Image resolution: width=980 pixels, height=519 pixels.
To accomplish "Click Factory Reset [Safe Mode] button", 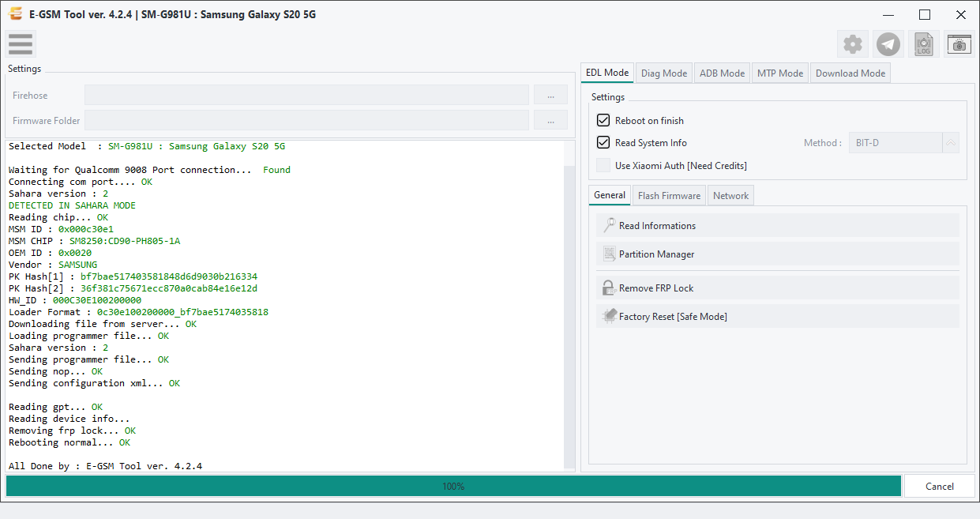I will [x=778, y=316].
